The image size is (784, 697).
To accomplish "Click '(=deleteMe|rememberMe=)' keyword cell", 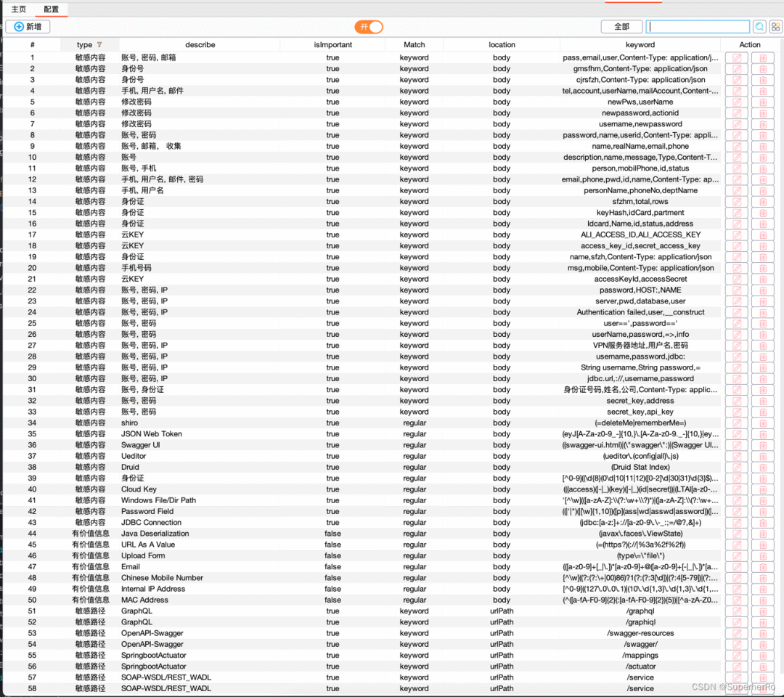I will pyautogui.click(x=640, y=423).
